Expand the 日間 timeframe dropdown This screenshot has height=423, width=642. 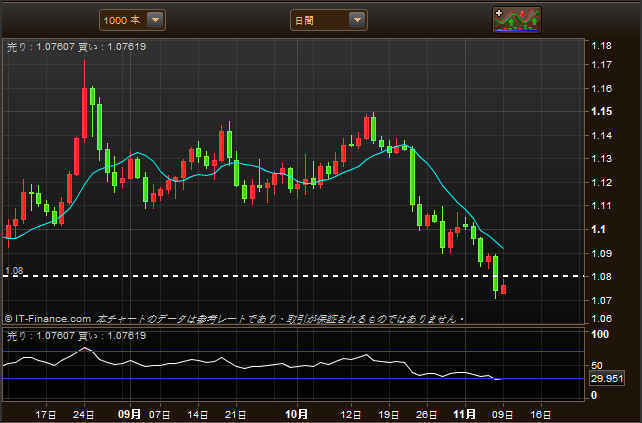[x=329, y=20]
